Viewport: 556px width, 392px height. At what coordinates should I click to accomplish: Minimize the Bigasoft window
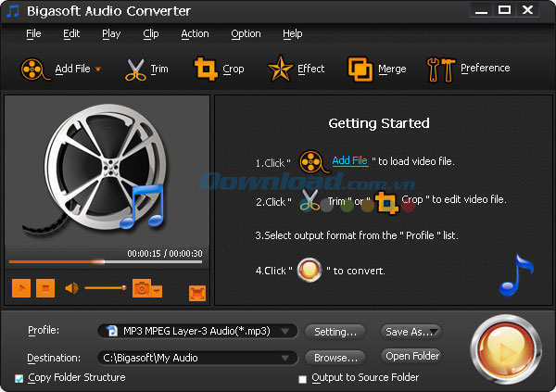(481, 10)
